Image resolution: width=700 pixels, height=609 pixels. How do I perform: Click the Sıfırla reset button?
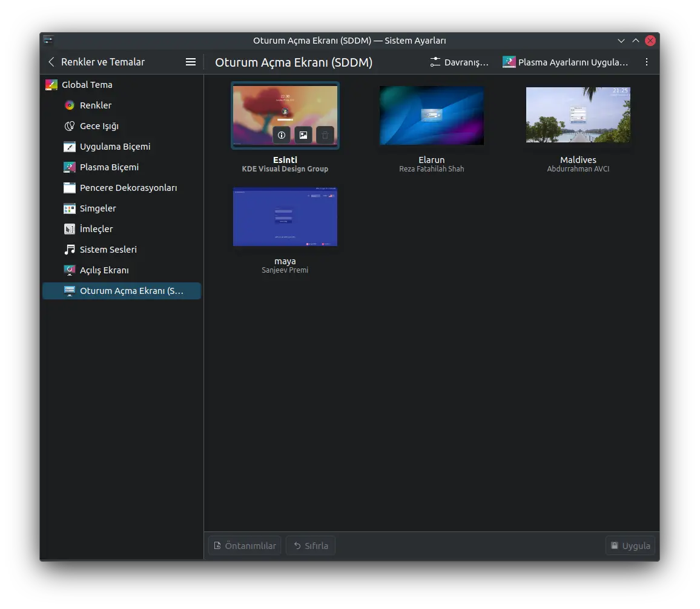pyautogui.click(x=311, y=545)
